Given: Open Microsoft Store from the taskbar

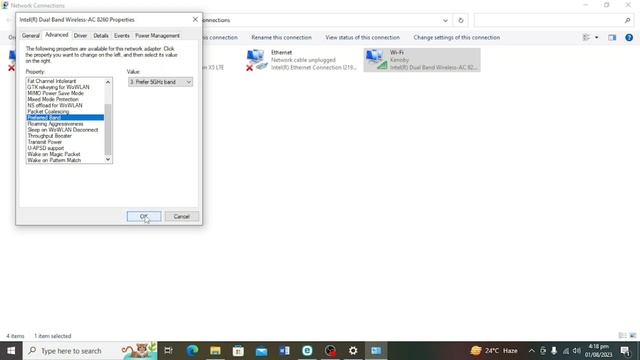Looking at the screenshot, I should point(238,351).
